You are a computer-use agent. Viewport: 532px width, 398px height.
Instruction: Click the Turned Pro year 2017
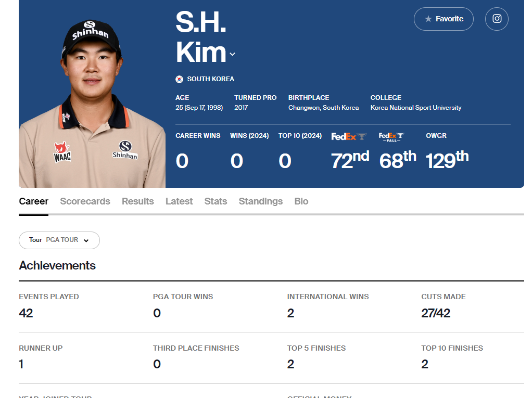pos(241,108)
